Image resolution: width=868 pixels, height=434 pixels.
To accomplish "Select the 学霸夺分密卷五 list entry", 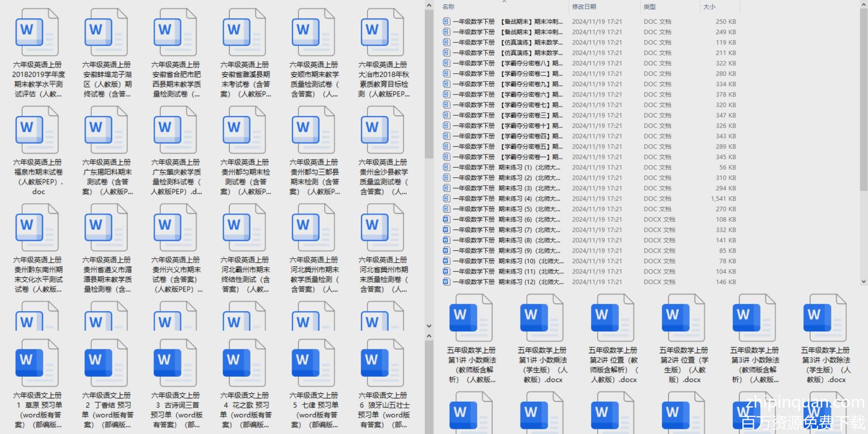I will [x=507, y=146].
